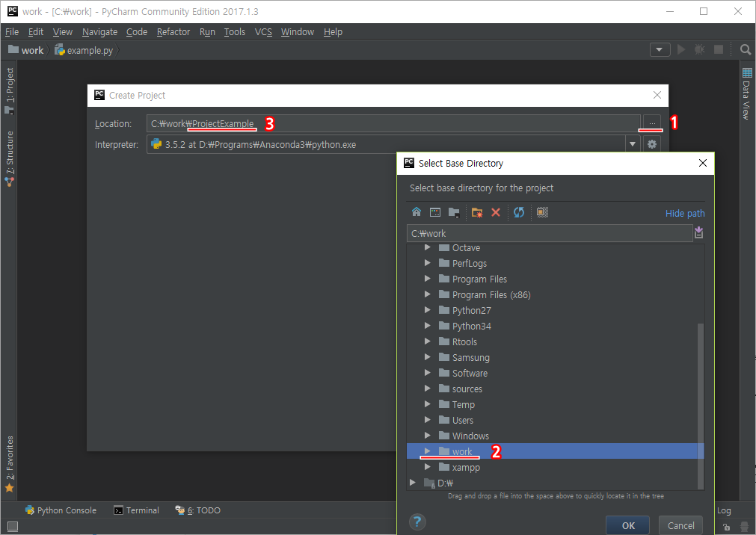Toggle show hidden files and directories
This screenshot has width=756, height=535.
(543, 213)
